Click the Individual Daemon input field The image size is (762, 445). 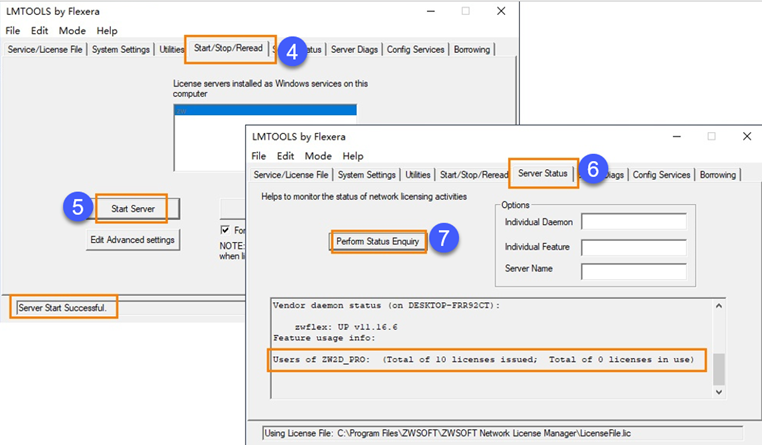tap(634, 222)
